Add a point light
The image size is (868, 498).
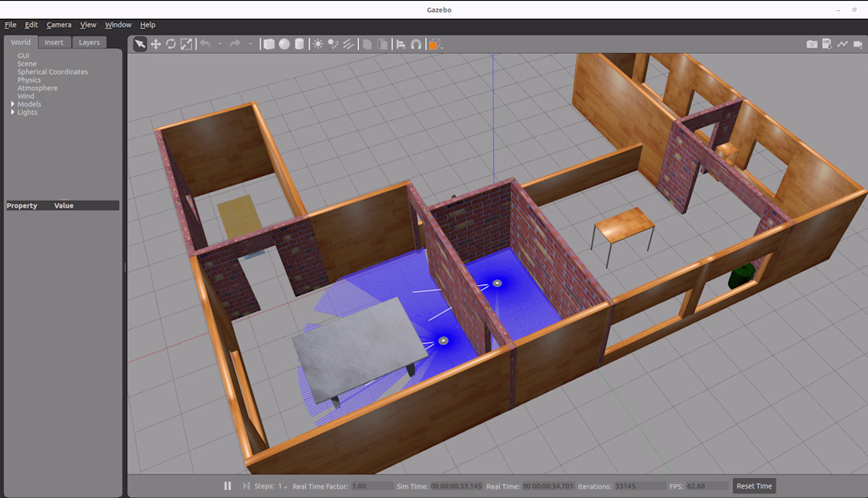[x=318, y=44]
